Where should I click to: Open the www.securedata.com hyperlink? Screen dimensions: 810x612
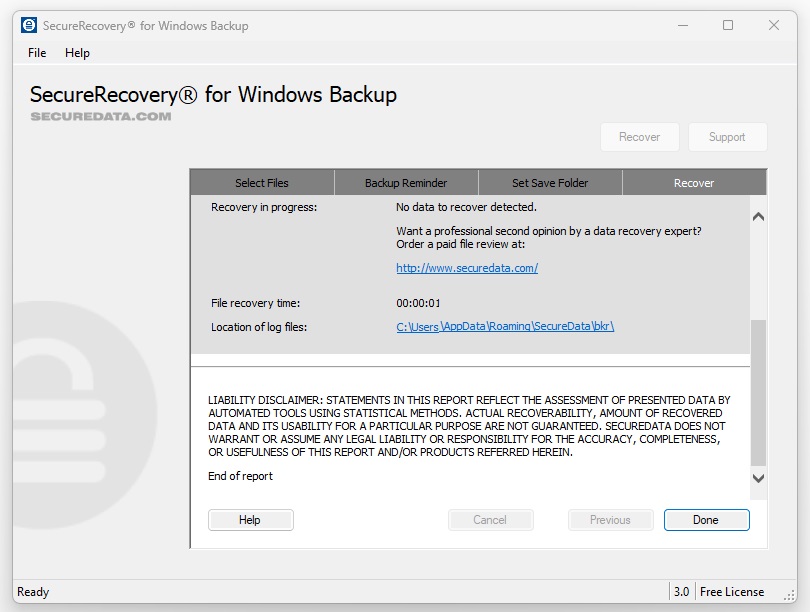coord(467,268)
